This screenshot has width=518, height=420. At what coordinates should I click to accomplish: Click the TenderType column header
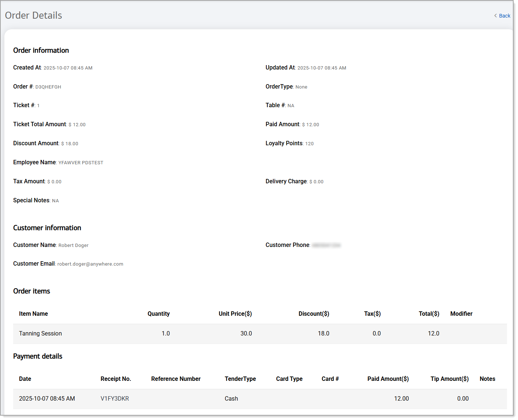(240, 379)
